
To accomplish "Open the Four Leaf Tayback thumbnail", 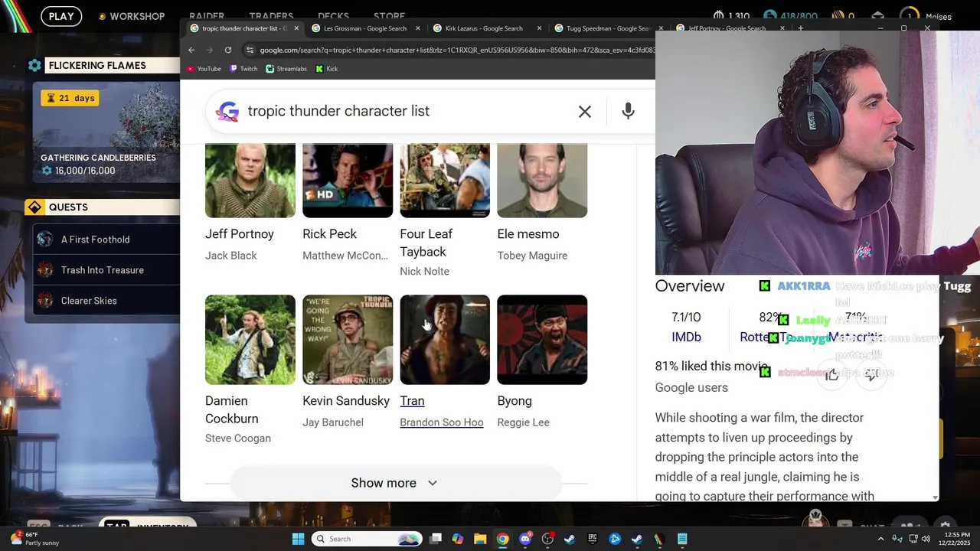I will coord(445,180).
